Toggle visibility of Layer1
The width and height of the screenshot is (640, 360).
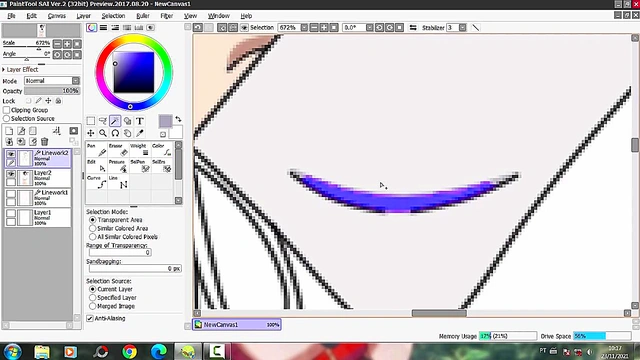[11, 213]
